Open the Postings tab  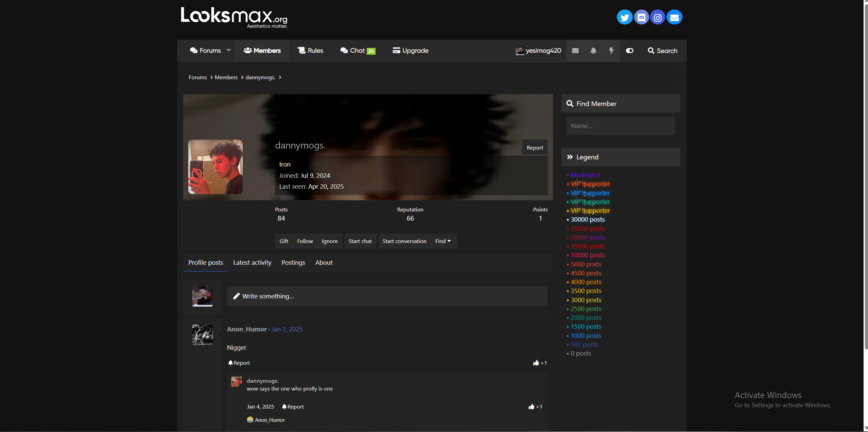[293, 262]
